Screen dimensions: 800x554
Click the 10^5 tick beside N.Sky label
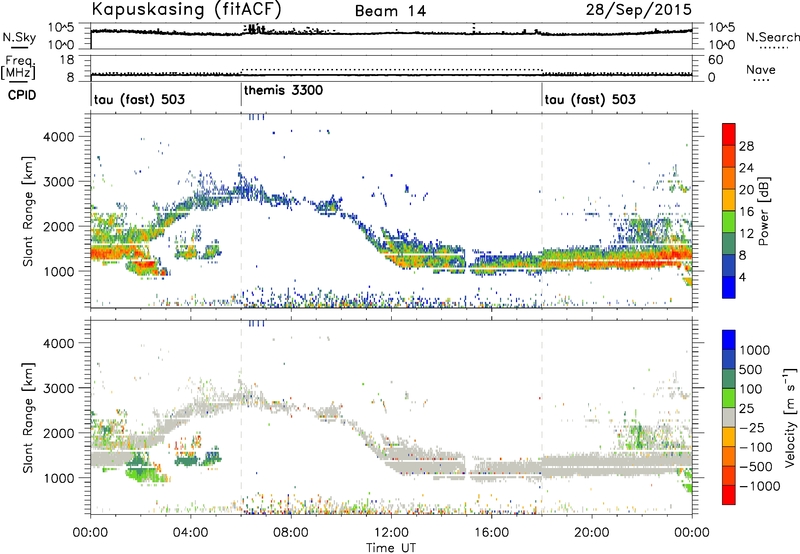click(61, 27)
